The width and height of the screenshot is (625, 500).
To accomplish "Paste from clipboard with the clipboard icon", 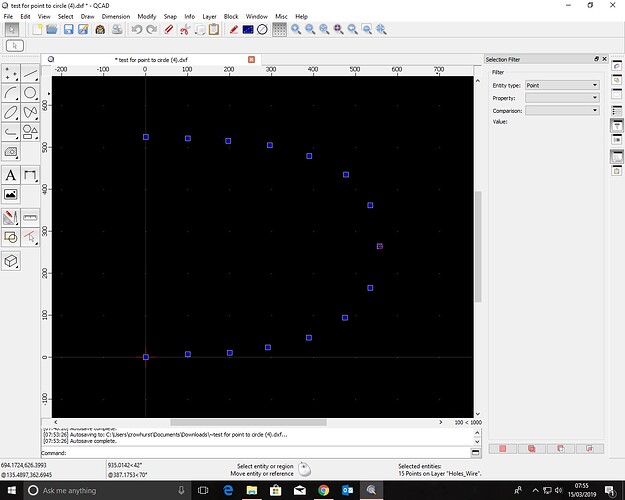I will pyautogui.click(x=214, y=30).
